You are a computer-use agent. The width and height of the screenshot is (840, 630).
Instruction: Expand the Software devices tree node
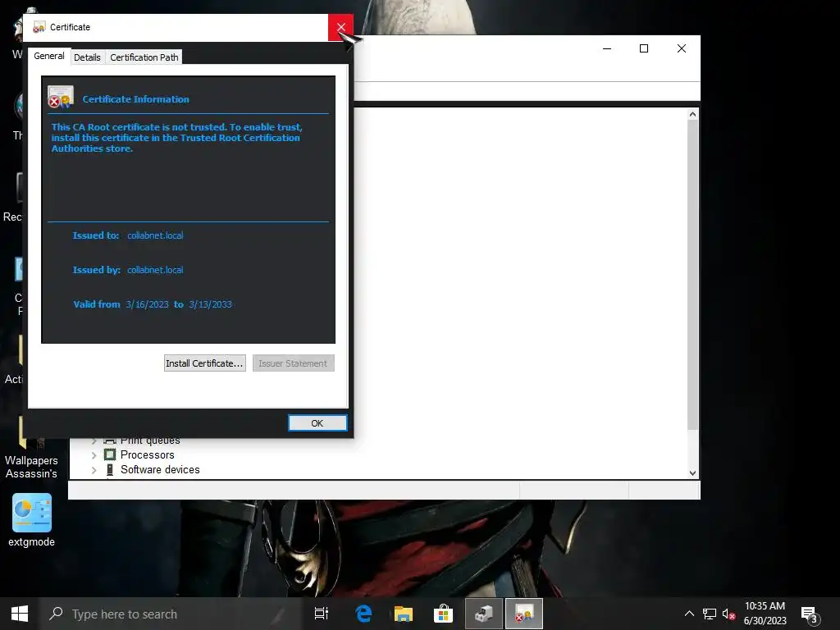[94, 470]
